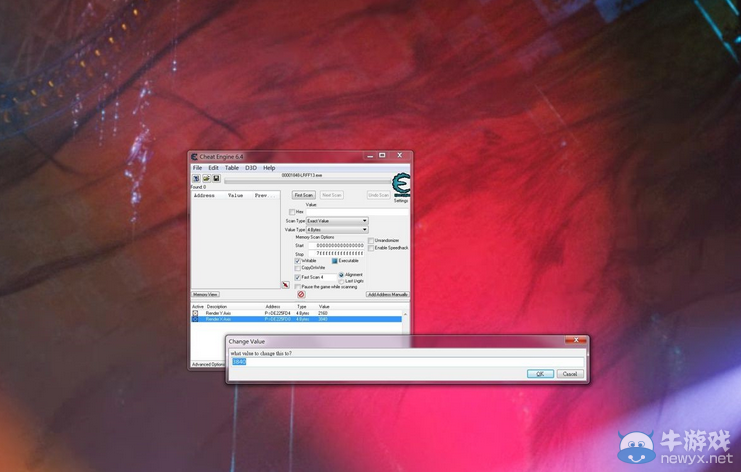This screenshot has width=741, height=472.
Task: Click the red arrow add-to-list icon
Action: coord(285,285)
